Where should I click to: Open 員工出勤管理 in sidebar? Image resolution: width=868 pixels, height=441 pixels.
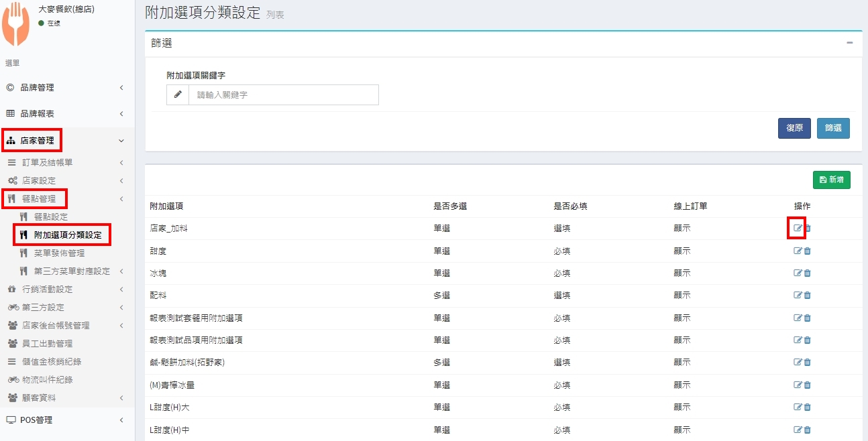click(47, 344)
